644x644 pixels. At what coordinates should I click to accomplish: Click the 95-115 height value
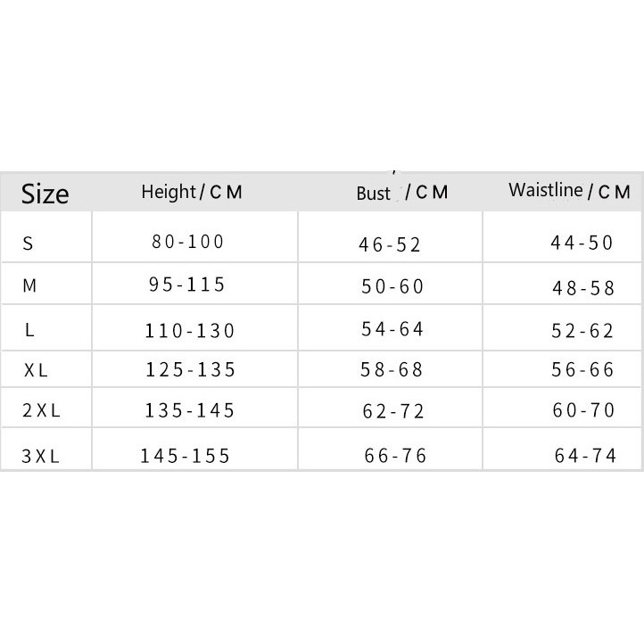pos(187,285)
